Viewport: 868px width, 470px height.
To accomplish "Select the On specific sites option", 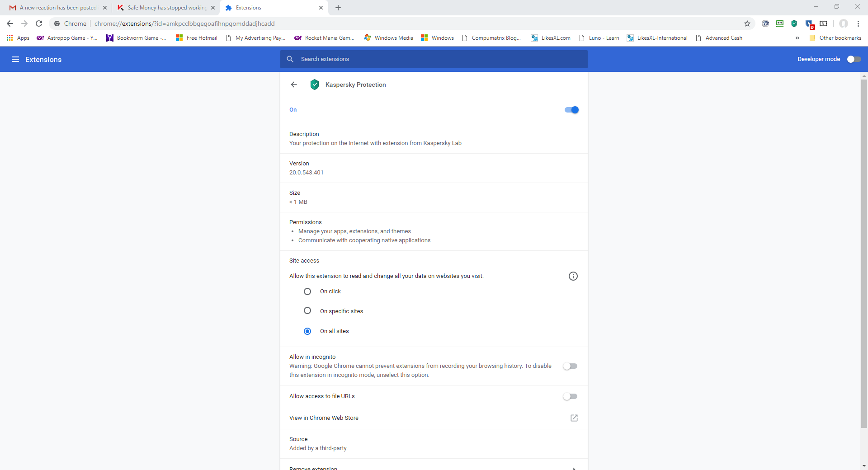I will (307, 311).
